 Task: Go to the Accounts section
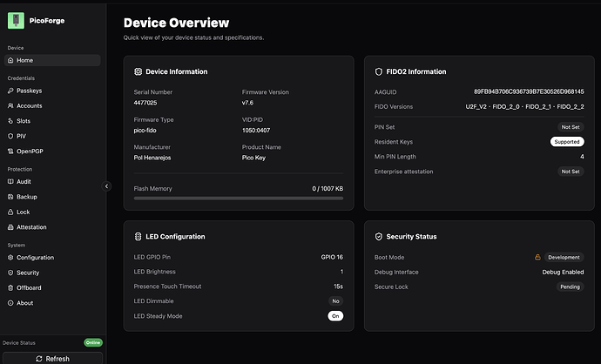click(52, 105)
